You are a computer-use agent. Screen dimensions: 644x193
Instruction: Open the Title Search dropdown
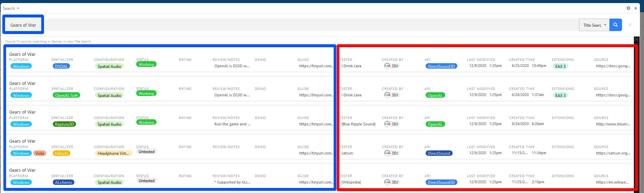(594, 25)
